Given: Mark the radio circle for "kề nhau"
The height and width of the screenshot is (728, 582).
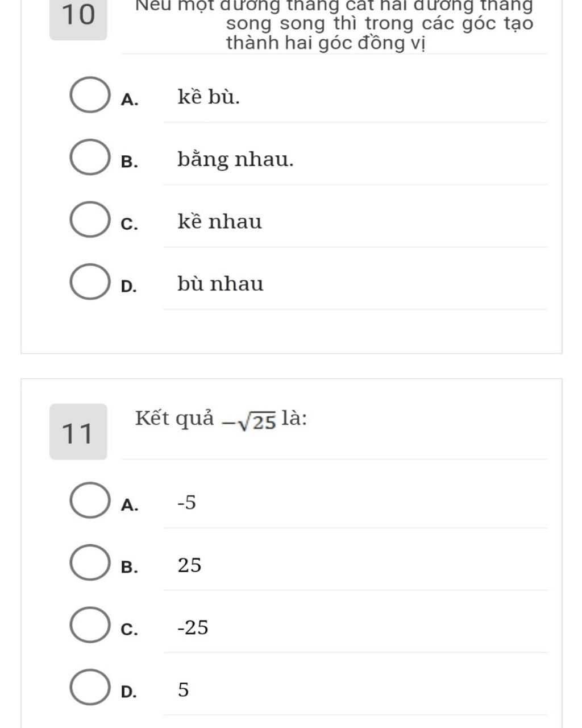Looking at the screenshot, I should pos(89,220).
